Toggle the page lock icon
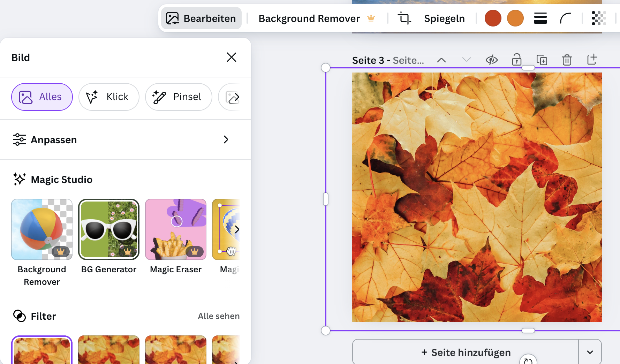Image resolution: width=620 pixels, height=364 pixels. tap(516, 60)
